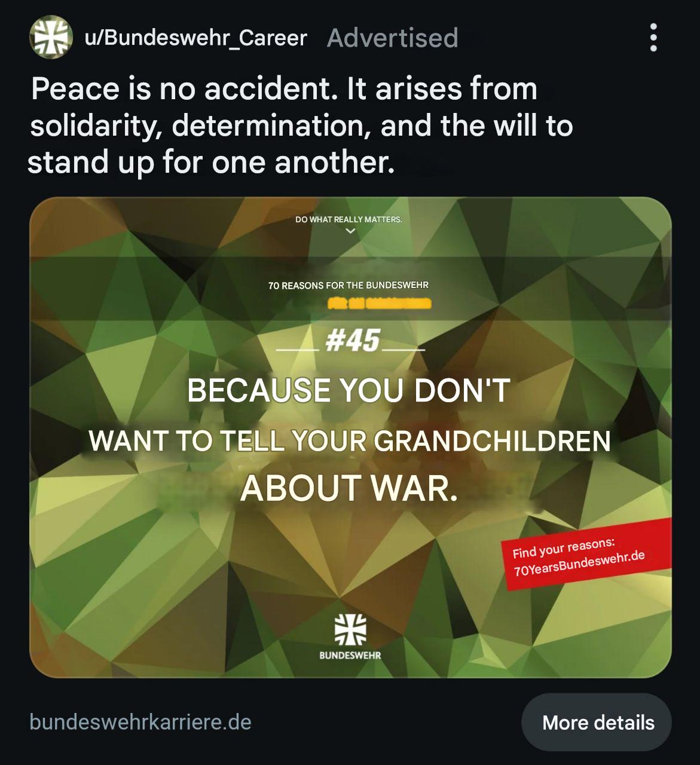Open the bundeswehrkarriere.de link

[140, 721]
